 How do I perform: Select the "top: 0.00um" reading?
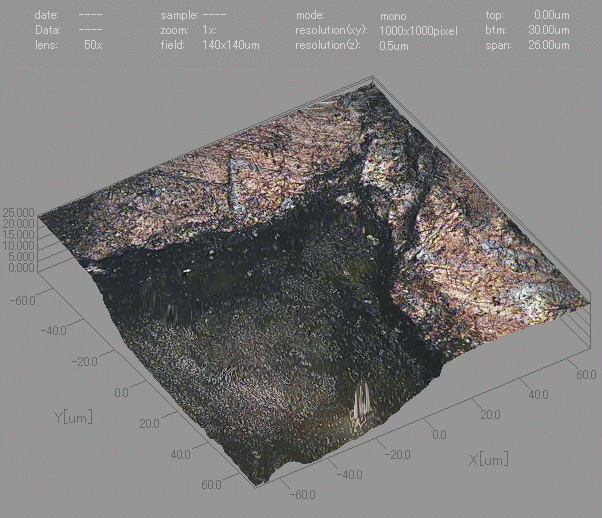pyautogui.click(x=552, y=16)
